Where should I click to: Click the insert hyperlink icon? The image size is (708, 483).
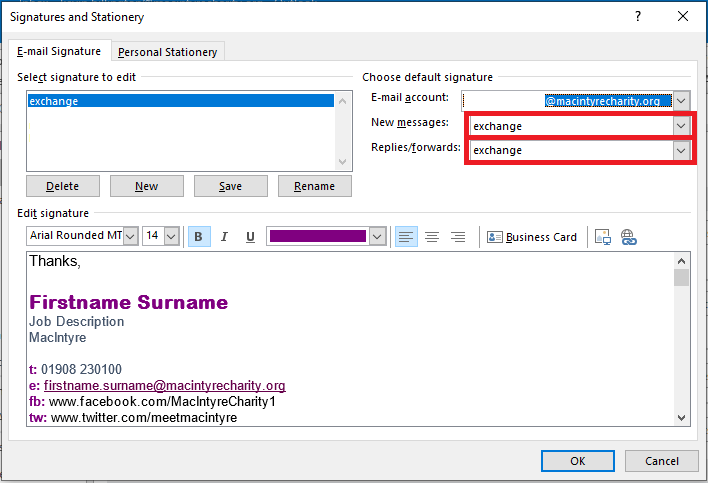(629, 237)
